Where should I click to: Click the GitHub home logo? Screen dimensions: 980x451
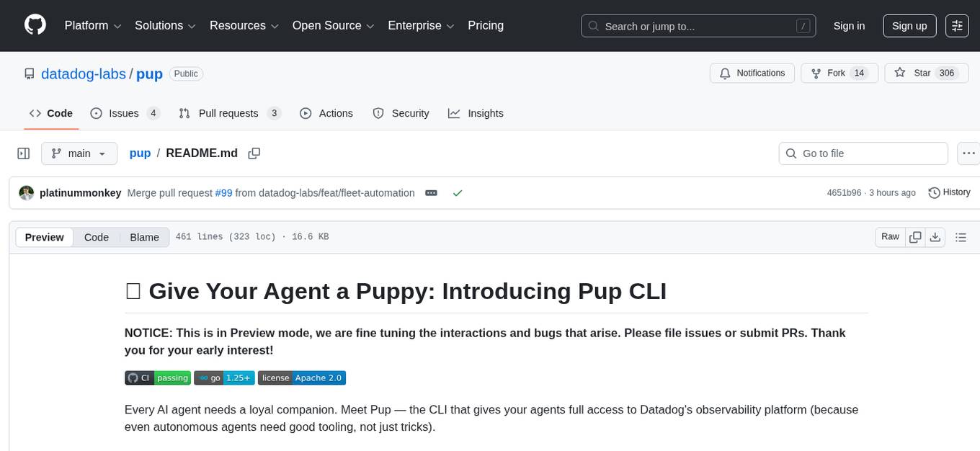35,26
